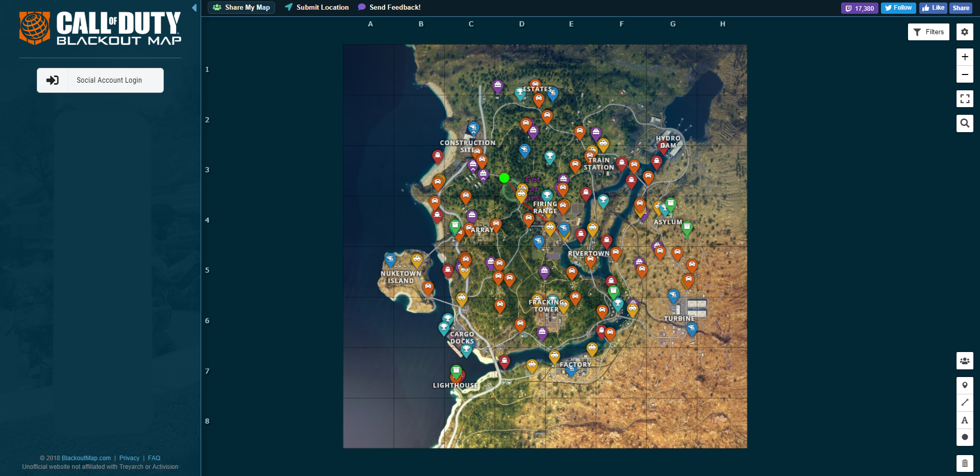980x476 pixels.
Task: Open Send Feedback
Action: pyautogui.click(x=389, y=7)
